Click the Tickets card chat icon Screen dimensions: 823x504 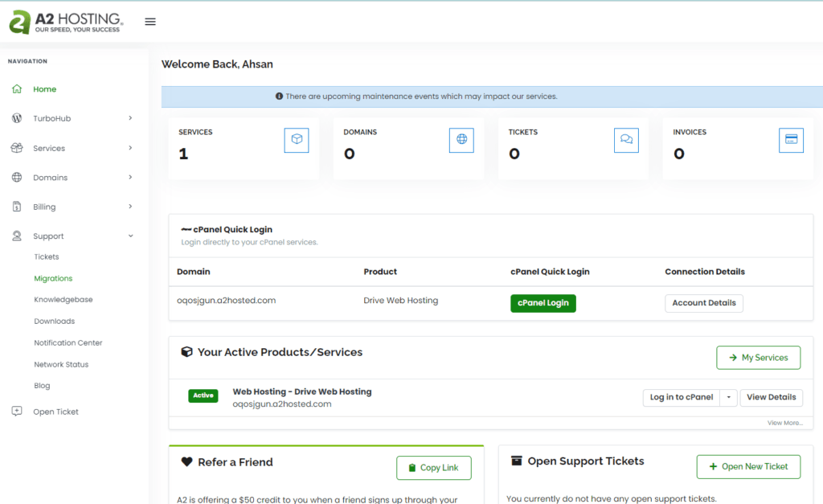click(626, 140)
